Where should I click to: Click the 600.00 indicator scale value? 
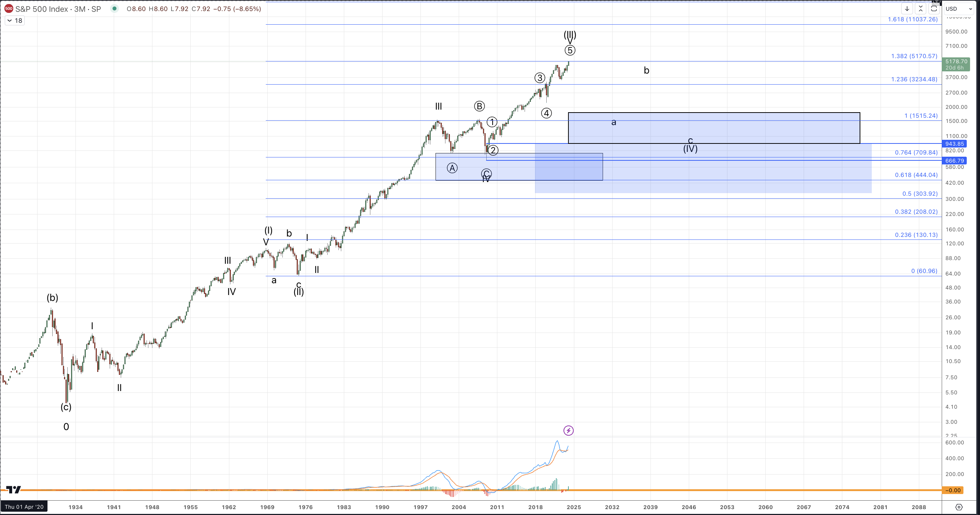coord(955,443)
